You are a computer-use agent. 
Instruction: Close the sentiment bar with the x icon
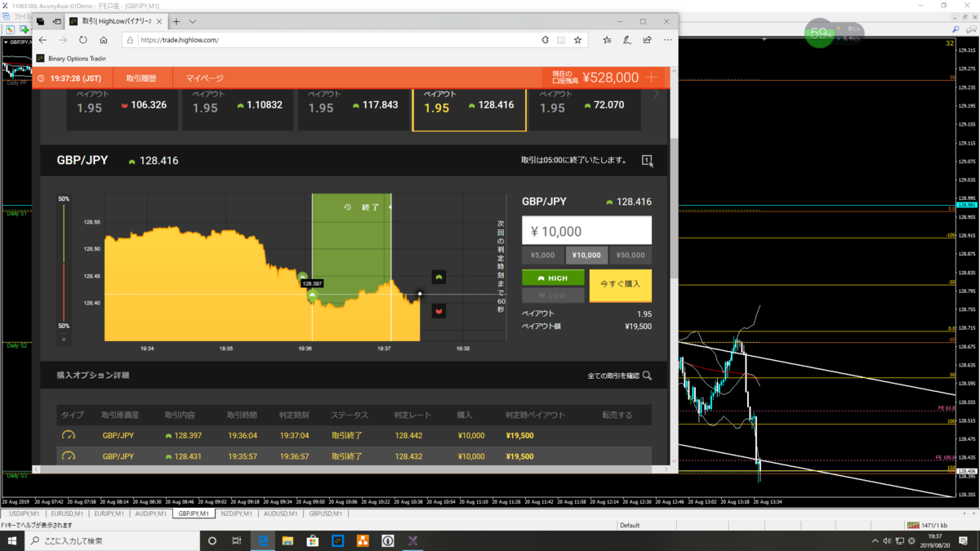64,340
